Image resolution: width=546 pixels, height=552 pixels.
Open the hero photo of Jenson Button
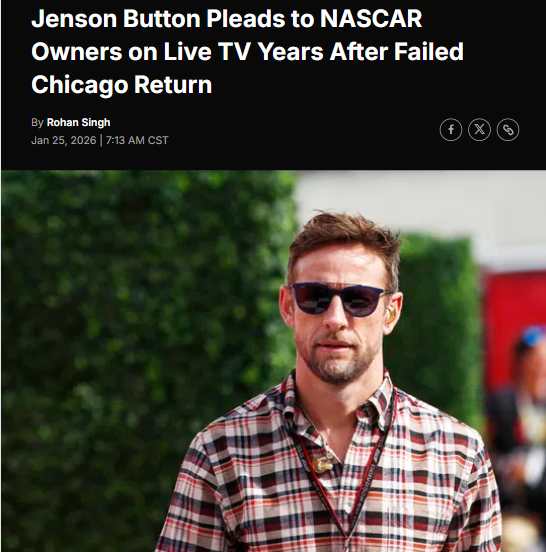pyautogui.click(x=274, y=361)
